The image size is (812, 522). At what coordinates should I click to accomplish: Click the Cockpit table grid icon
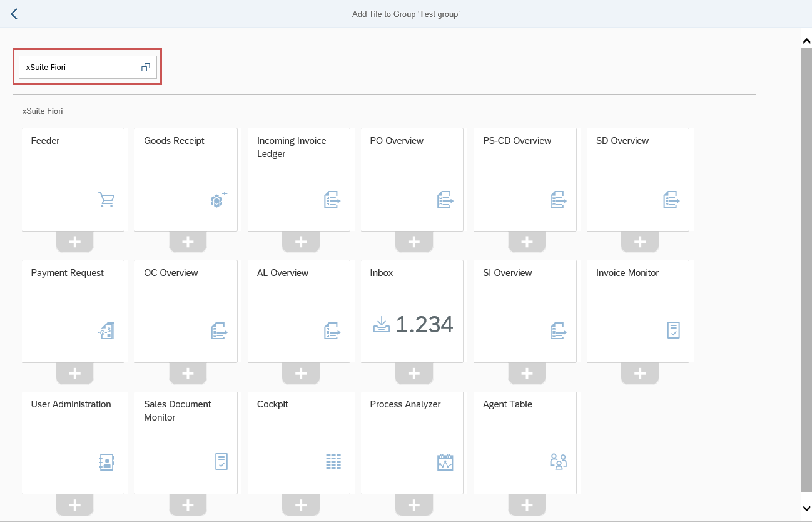(333, 463)
